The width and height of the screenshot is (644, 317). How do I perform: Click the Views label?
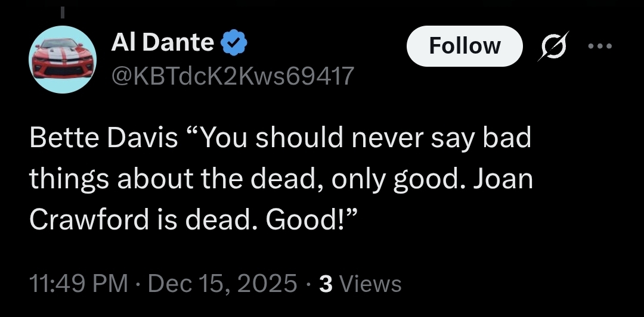370,284
